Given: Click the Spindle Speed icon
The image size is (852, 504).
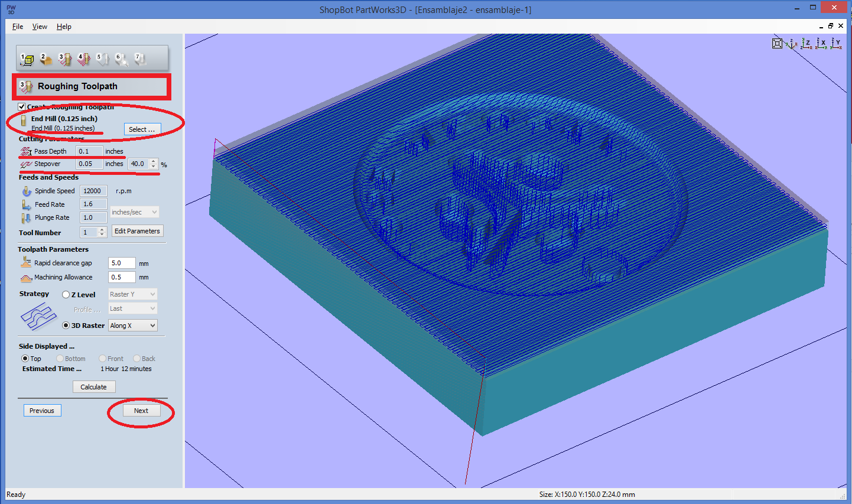Looking at the screenshot, I should (x=27, y=191).
